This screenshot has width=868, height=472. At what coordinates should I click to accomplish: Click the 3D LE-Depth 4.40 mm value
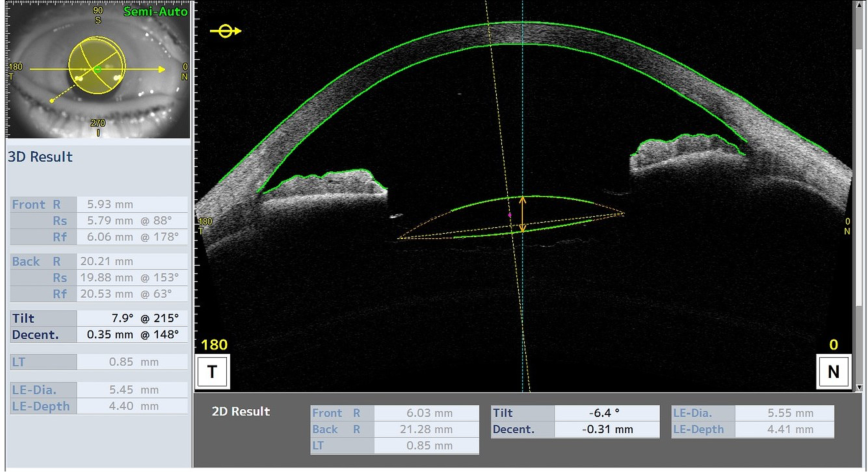[x=132, y=406]
